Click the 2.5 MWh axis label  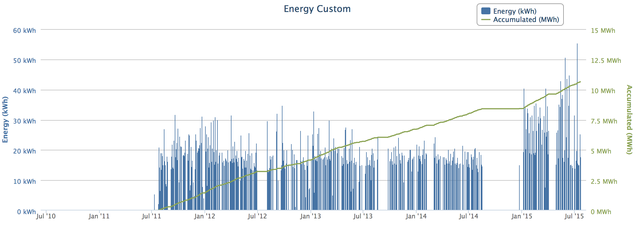(604, 182)
